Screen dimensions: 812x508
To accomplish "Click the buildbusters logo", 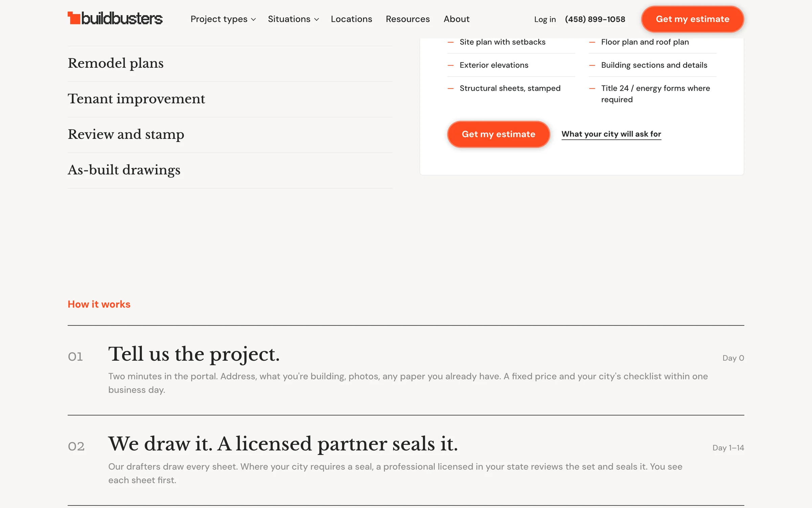I will click(x=115, y=18).
